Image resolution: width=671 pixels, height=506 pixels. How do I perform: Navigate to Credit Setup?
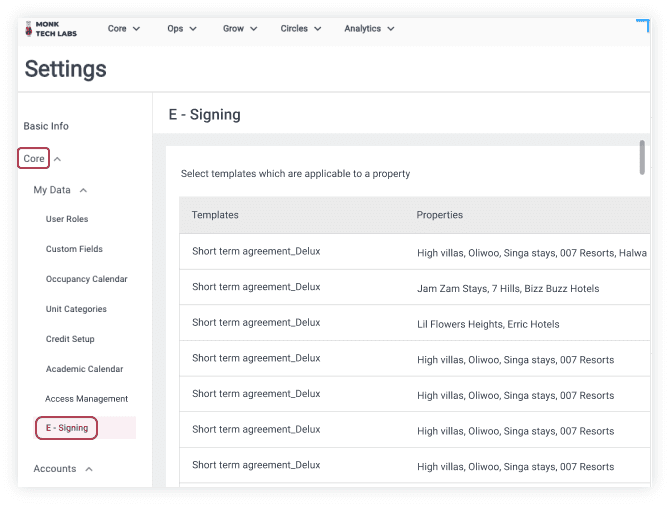70,339
